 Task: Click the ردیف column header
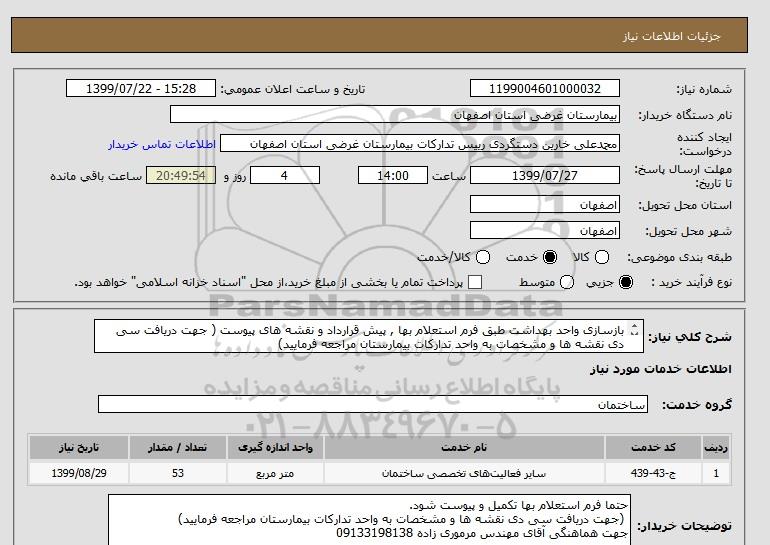[x=716, y=447]
